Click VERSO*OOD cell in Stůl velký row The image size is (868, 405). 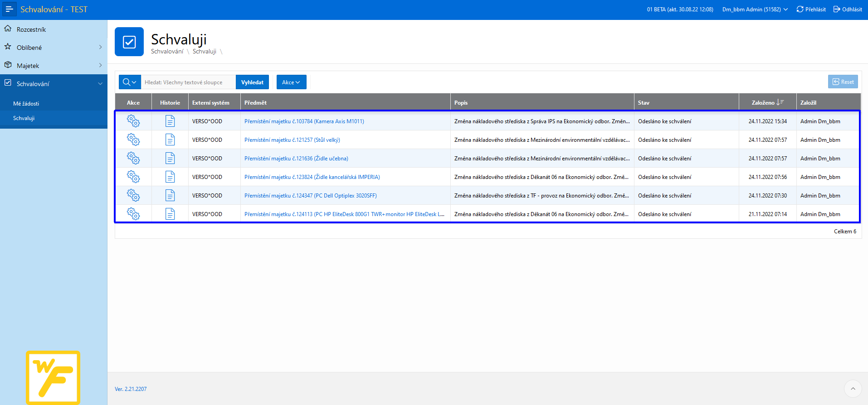coord(207,140)
